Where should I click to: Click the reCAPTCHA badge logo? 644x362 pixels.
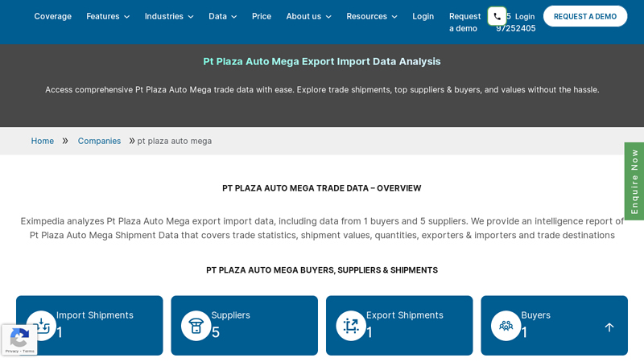(19, 337)
